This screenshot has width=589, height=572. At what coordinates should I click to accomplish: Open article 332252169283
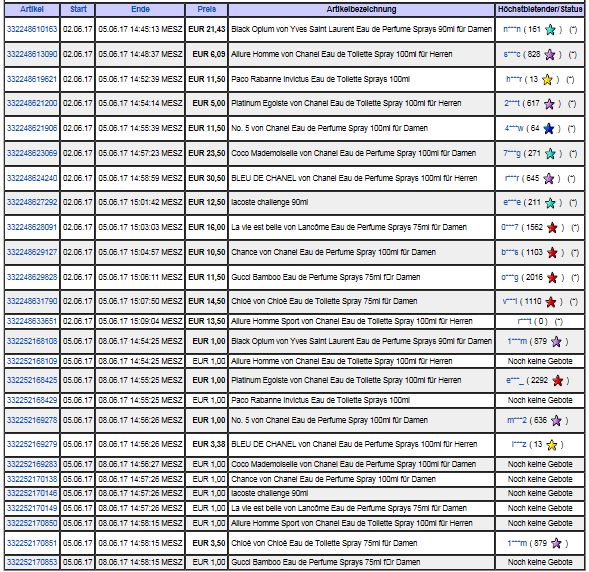[32, 464]
